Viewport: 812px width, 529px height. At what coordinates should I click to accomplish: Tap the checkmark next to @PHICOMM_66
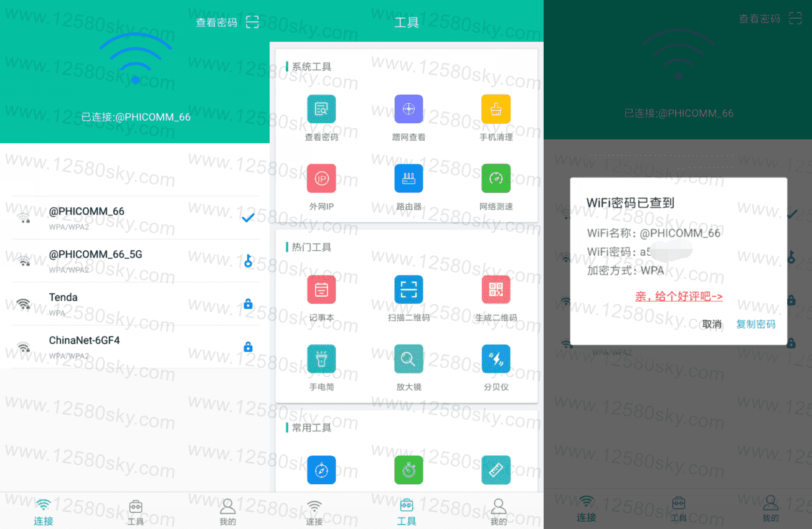click(x=248, y=217)
